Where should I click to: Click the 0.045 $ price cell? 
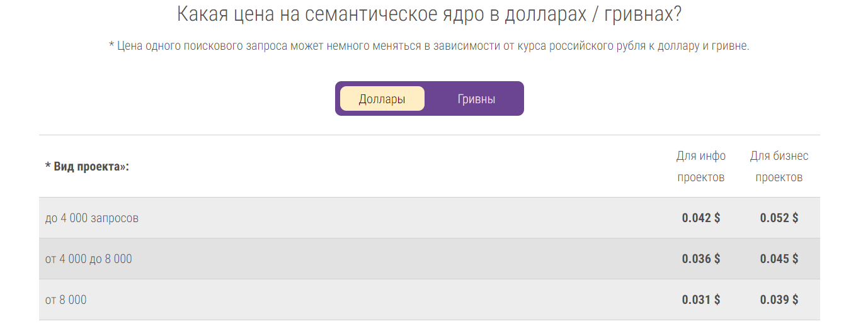coord(779,259)
